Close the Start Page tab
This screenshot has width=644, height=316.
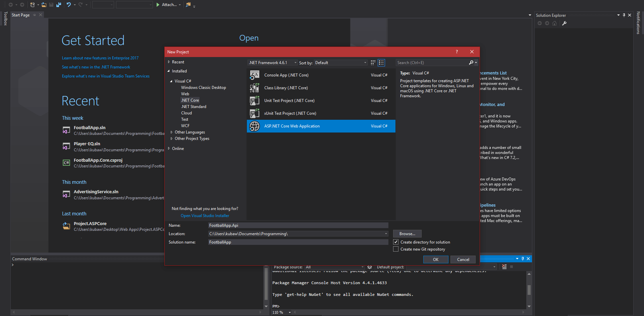[x=41, y=15]
